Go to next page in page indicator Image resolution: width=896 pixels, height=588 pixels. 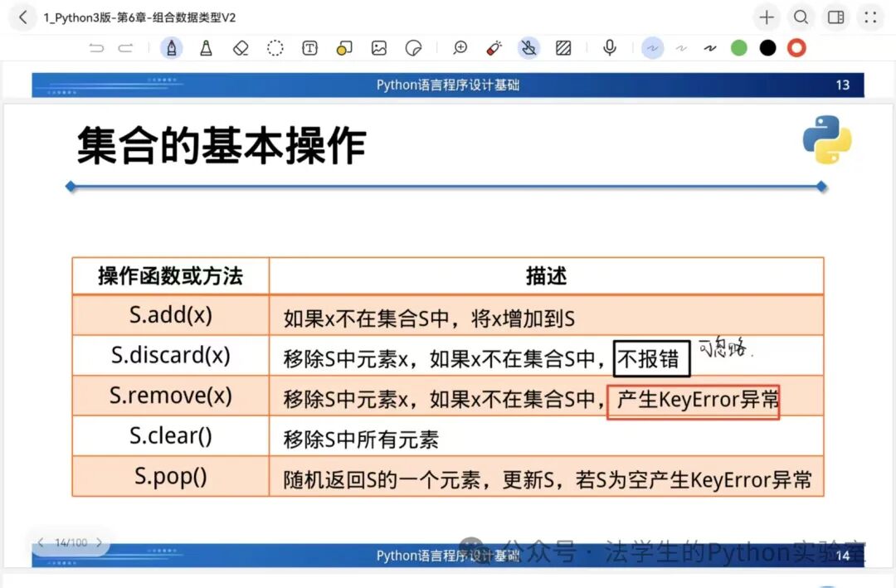tap(100, 543)
